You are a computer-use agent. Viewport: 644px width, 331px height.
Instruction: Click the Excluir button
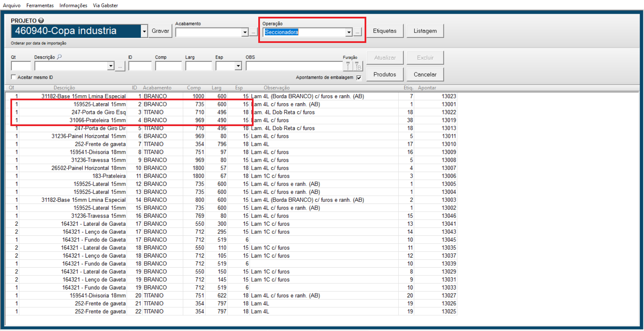tap(425, 58)
